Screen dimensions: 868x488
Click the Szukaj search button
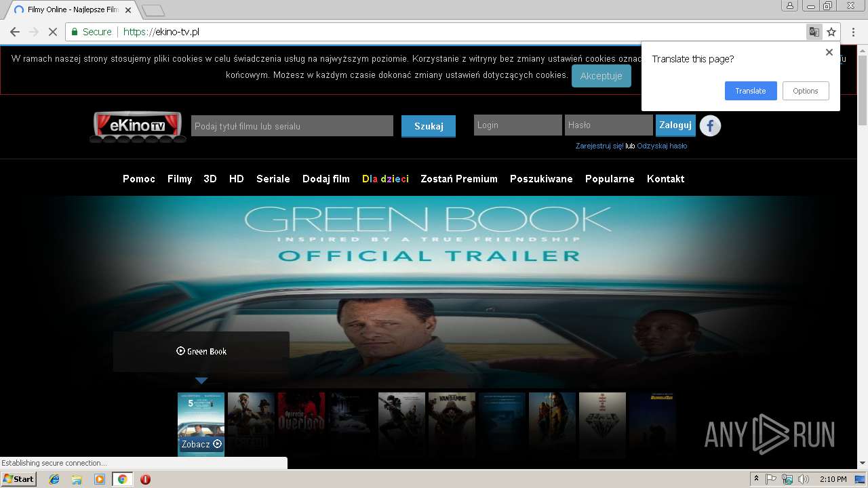point(429,126)
